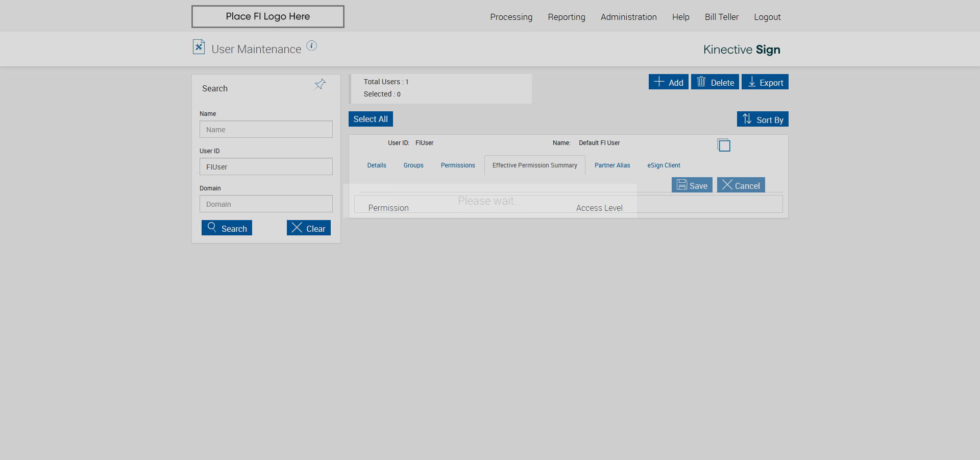The image size is (980, 460).
Task: Select the Effective Permission Summary tab
Action: point(535,165)
